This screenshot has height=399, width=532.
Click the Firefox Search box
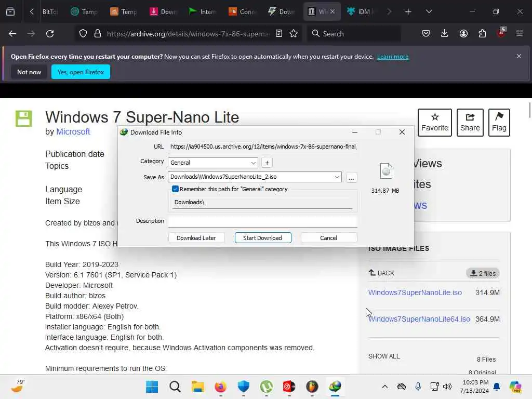tap(354, 34)
